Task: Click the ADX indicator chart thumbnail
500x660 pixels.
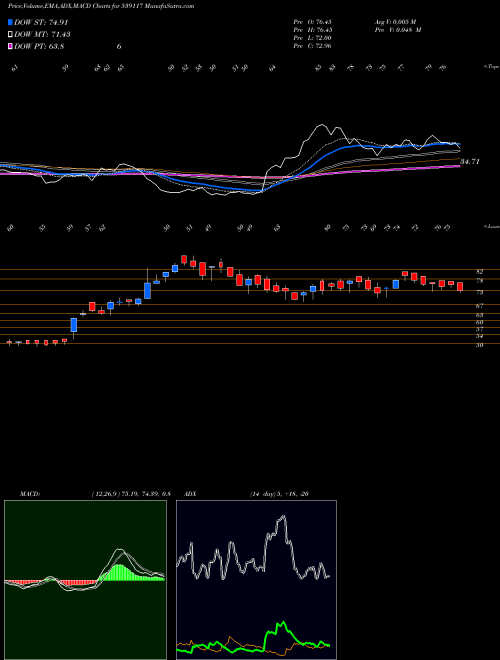Action: pos(256,580)
